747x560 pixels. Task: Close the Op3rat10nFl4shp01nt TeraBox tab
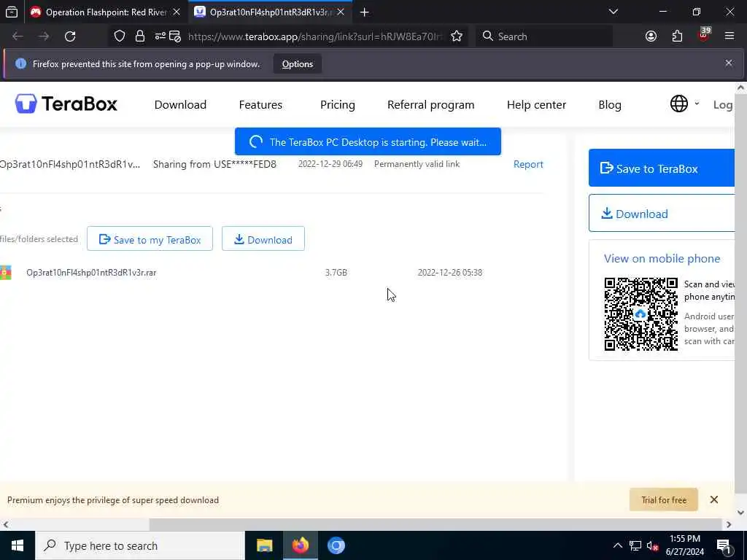341,12
